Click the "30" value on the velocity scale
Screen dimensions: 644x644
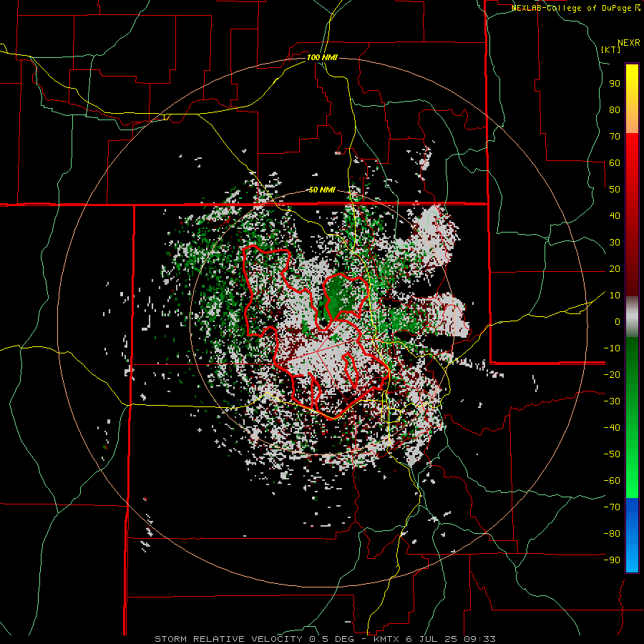coord(615,243)
